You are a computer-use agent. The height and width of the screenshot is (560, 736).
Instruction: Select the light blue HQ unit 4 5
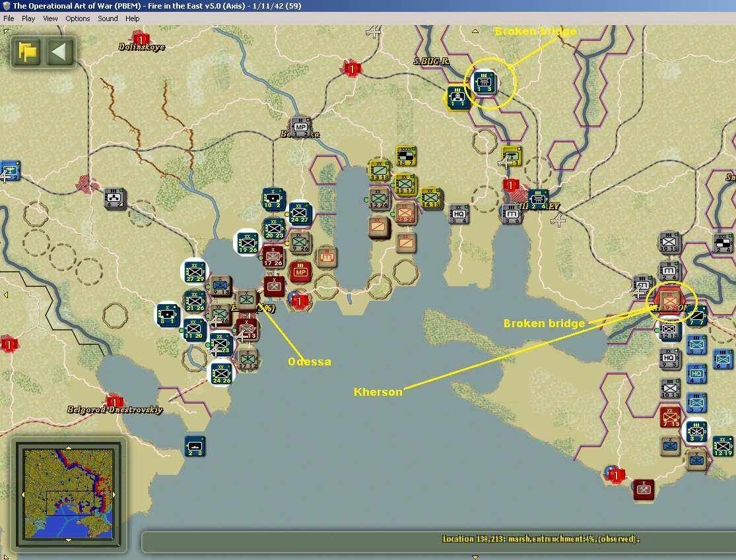point(696,374)
